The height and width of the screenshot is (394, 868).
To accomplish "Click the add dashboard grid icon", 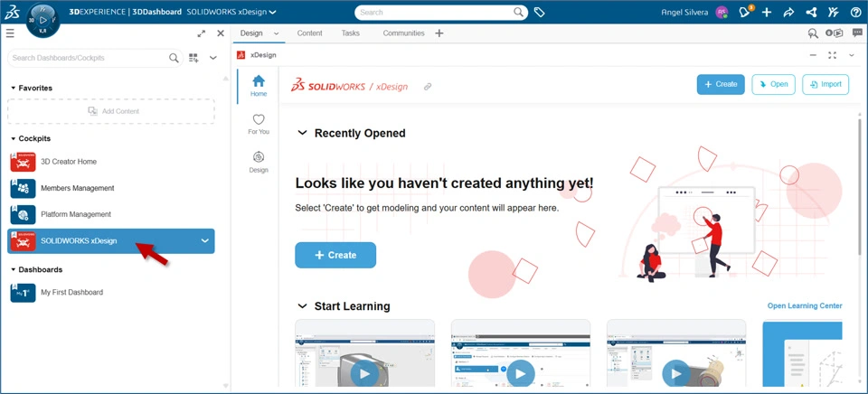I will pyautogui.click(x=193, y=58).
